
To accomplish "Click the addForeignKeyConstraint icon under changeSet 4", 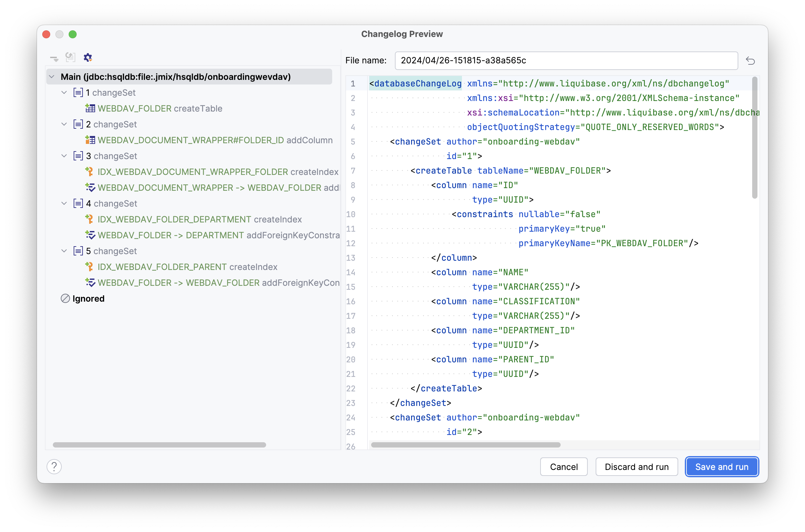I will pyautogui.click(x=90, y=235).
